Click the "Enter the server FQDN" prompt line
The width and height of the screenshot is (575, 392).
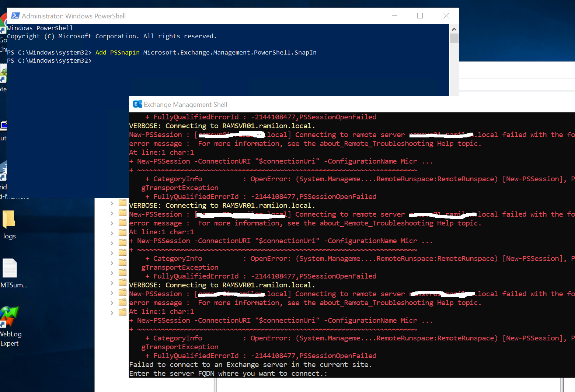coord(228,374)
